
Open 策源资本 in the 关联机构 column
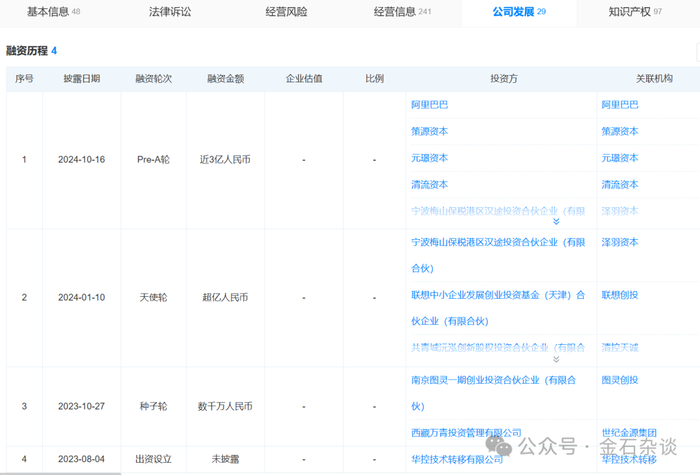[620, 131]
